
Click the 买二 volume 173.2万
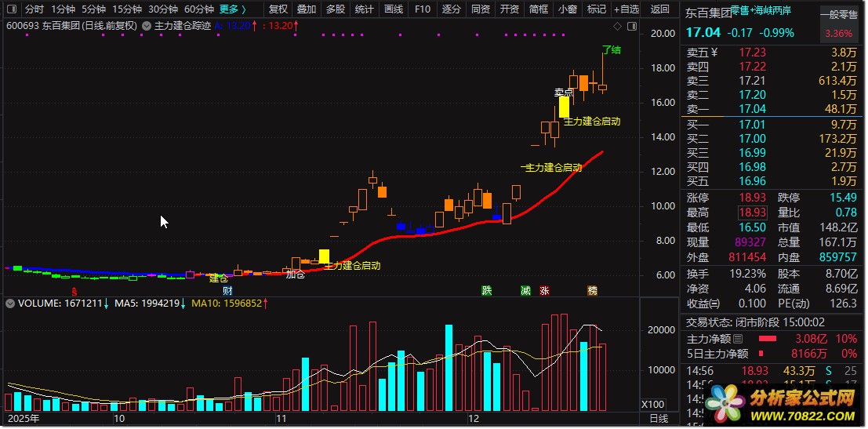pos(837,138)
